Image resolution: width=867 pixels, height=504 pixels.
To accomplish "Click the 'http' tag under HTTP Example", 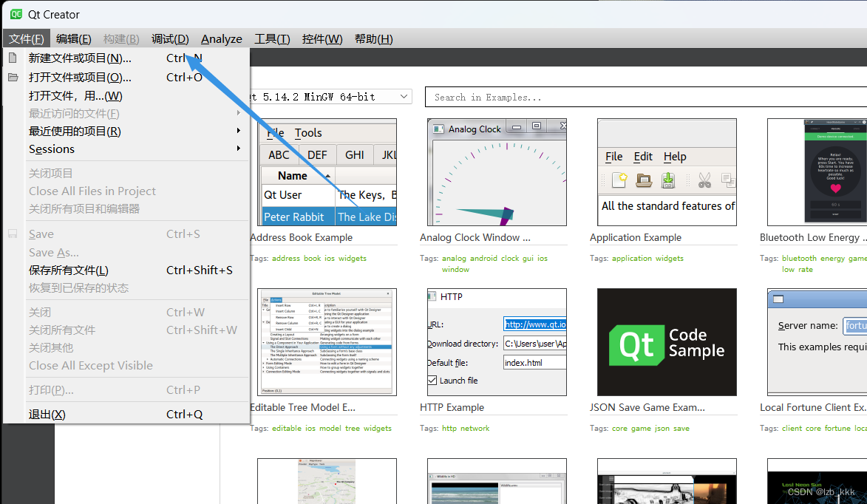I will tap(449, 429).
